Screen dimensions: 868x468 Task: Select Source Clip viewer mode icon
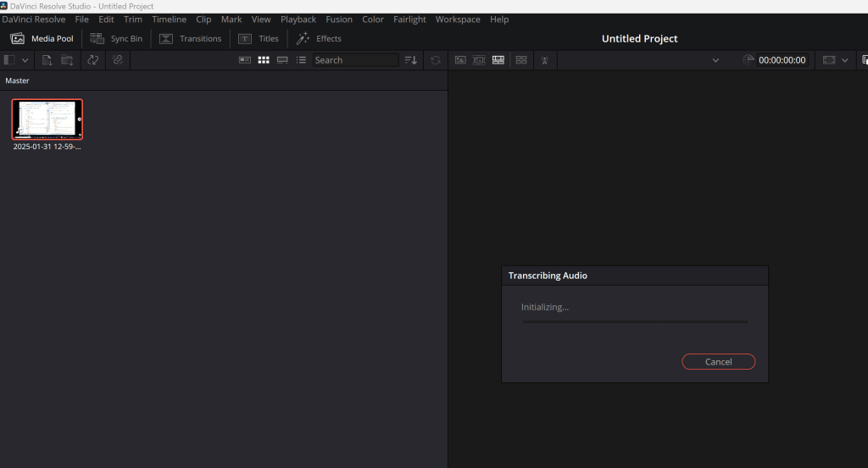point(460,60)
